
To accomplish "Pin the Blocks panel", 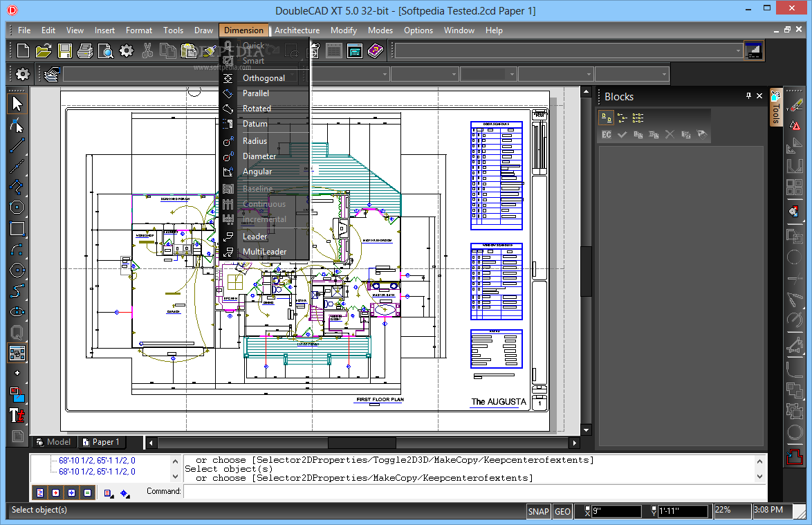I will click(x=748, y=95).
